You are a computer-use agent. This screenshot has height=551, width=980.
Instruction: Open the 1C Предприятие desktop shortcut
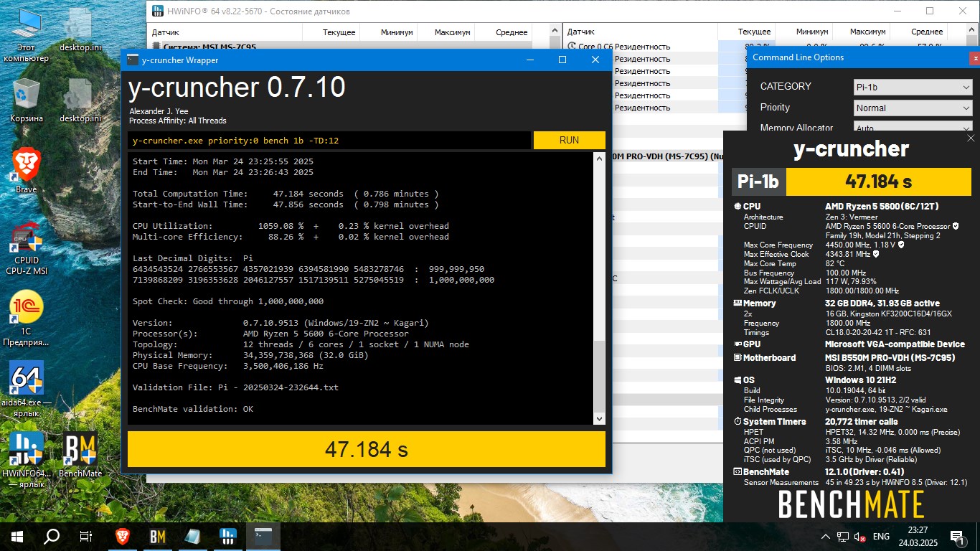click(x=27, y=319)
